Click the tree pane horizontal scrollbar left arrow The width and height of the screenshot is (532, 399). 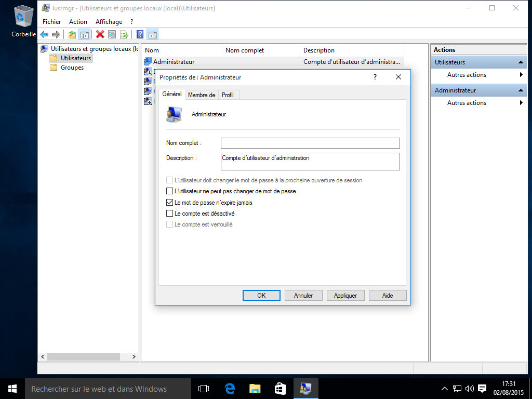pos(43,356)
